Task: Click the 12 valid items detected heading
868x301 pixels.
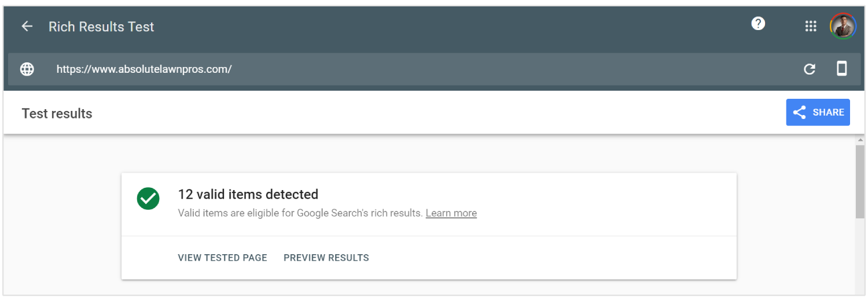Action: (x=248, y=194)
